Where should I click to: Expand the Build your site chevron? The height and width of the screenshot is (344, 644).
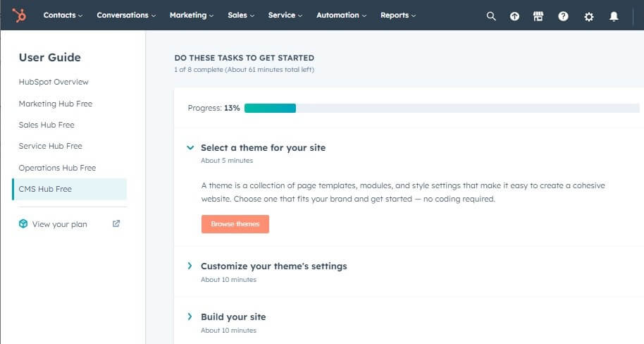190,317
